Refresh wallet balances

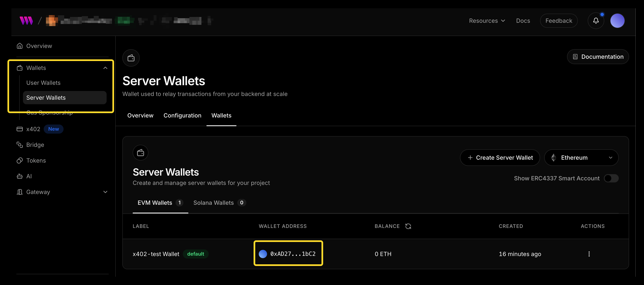pyautogui.click(x=408, y=226)
